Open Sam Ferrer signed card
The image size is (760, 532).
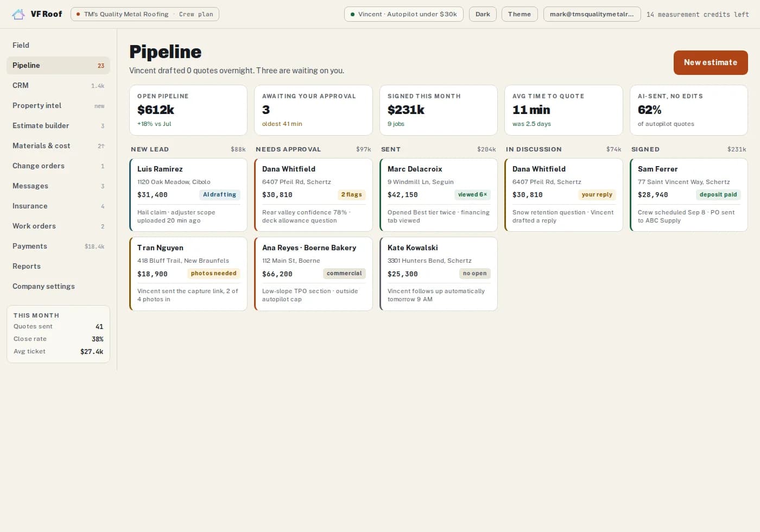point(689,195)
